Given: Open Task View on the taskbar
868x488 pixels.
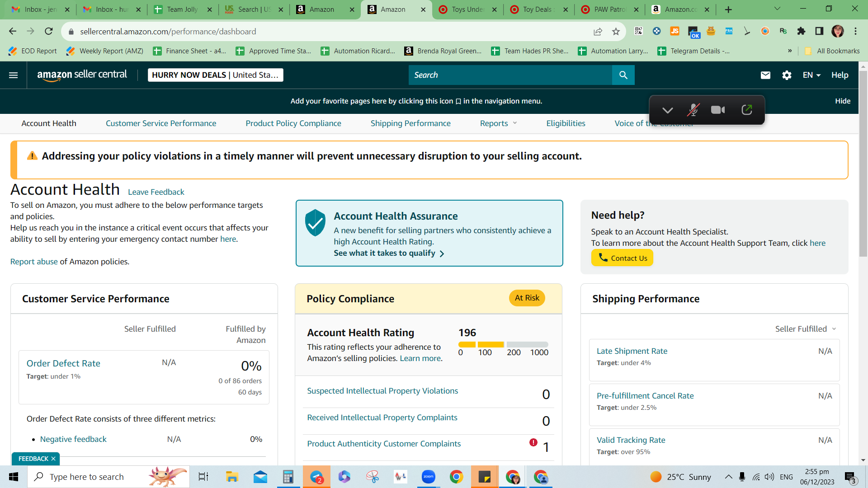Looking at the screenshot, I should tap(203, 477).
